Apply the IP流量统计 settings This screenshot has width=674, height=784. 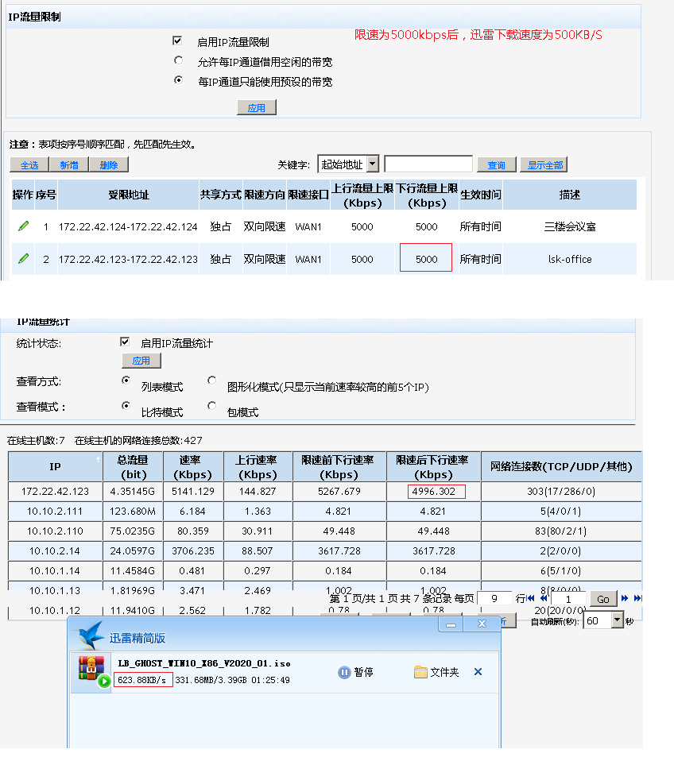141,361
